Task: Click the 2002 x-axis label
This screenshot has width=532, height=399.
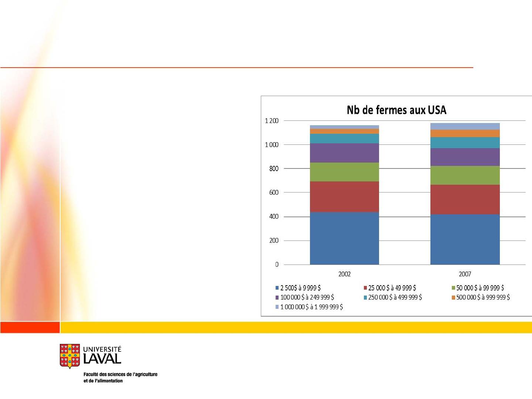Action: point(344,274)
